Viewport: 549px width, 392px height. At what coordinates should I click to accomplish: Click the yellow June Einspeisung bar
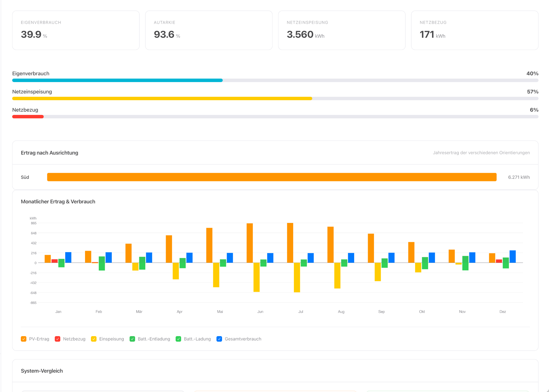click(256, 277)
